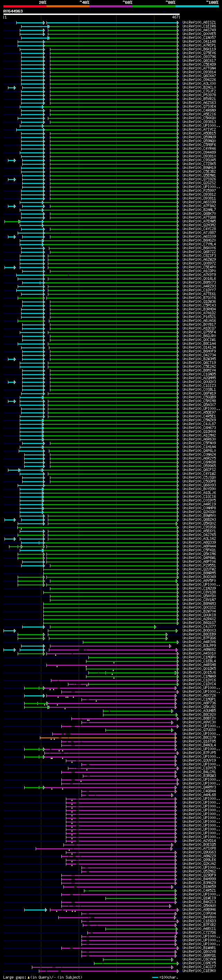
Task: Click the cyan ~100% identity legend bar
Action: point(197,6)
